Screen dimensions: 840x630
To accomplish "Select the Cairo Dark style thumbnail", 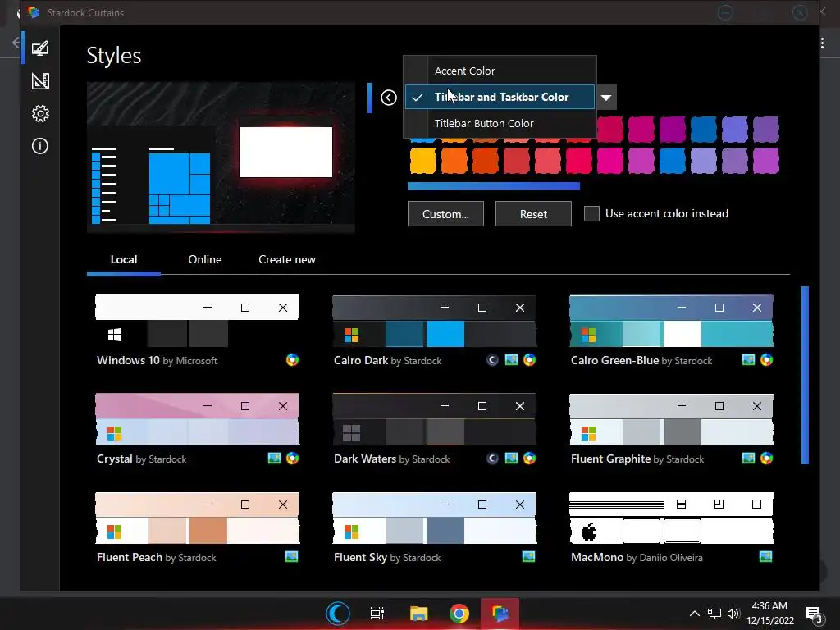I will (435, 321).
